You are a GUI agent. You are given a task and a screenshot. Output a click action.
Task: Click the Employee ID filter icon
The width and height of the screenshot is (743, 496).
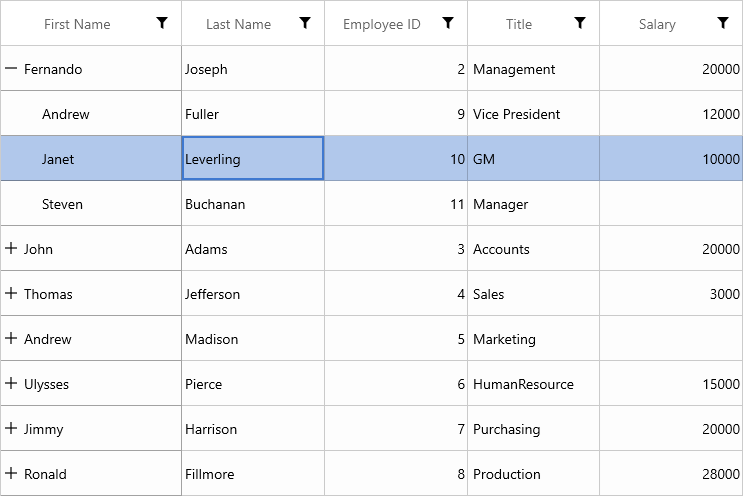coord(449,23)
